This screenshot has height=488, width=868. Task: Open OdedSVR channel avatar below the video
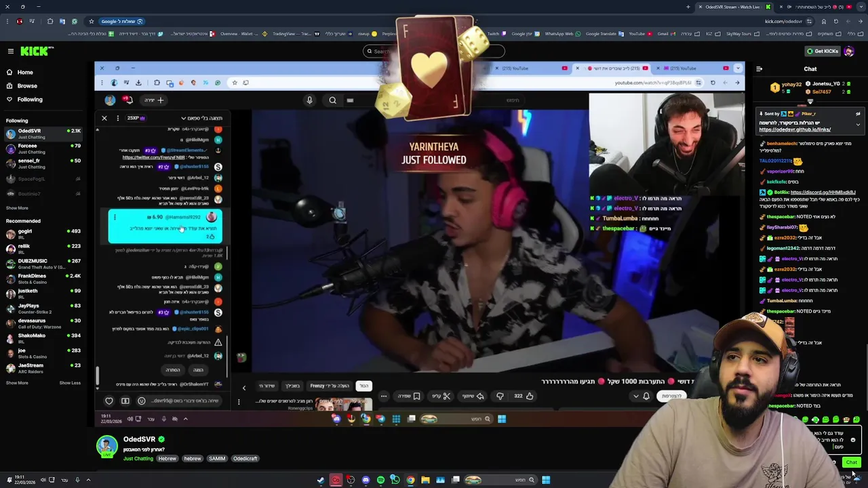pyautogui.click(x=106, y=445)
